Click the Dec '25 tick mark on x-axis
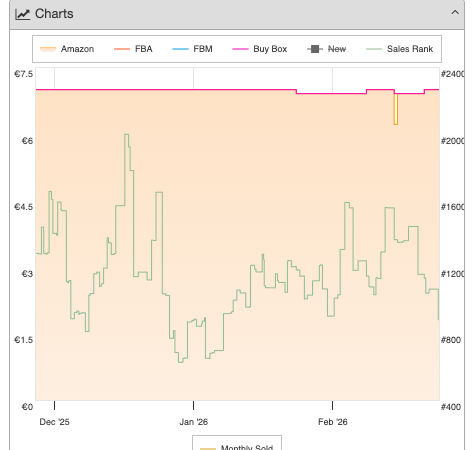 pos(54,405)
